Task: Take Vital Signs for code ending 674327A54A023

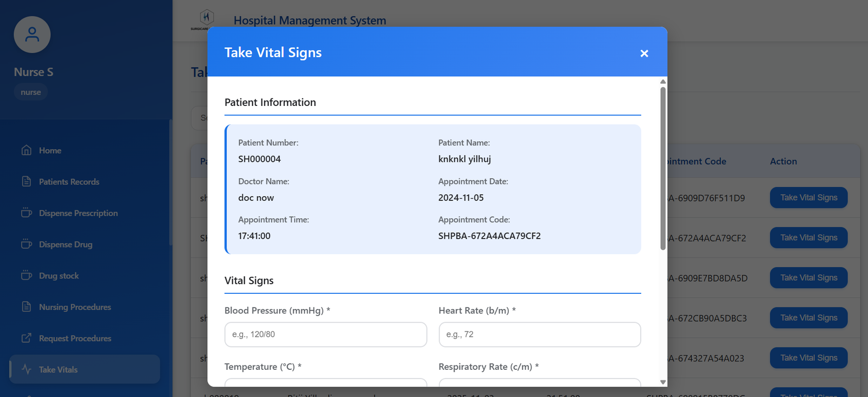Action: point(808,358)
